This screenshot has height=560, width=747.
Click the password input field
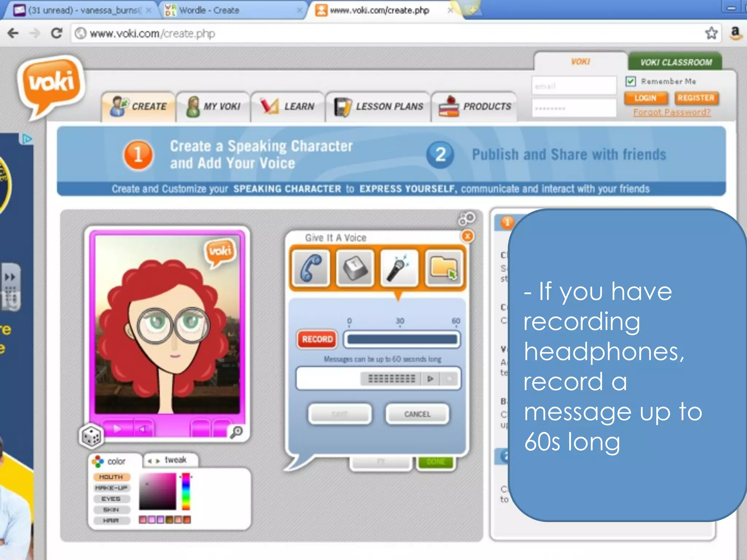(574, 108)
